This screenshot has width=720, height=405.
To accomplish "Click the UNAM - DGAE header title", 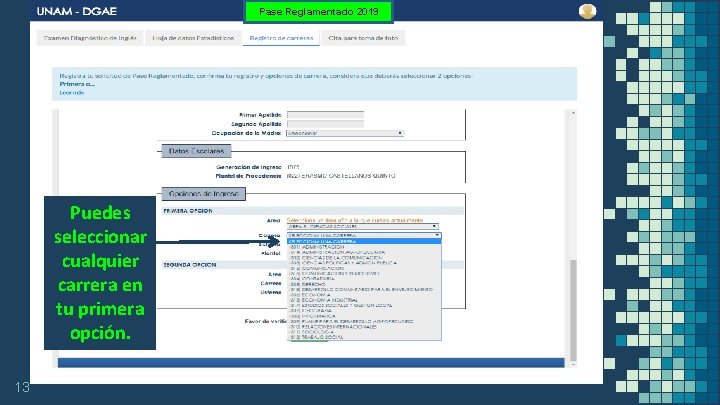I will coord(77,11).
